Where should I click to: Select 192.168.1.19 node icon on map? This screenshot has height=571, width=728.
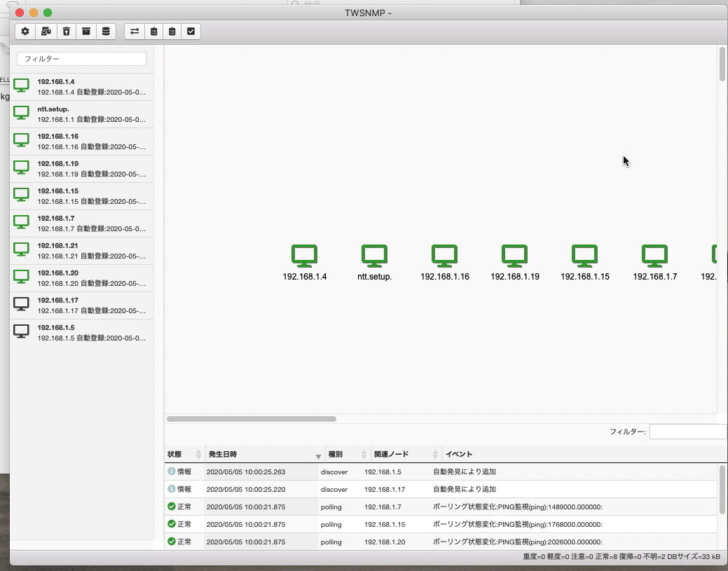coord(514,256)
